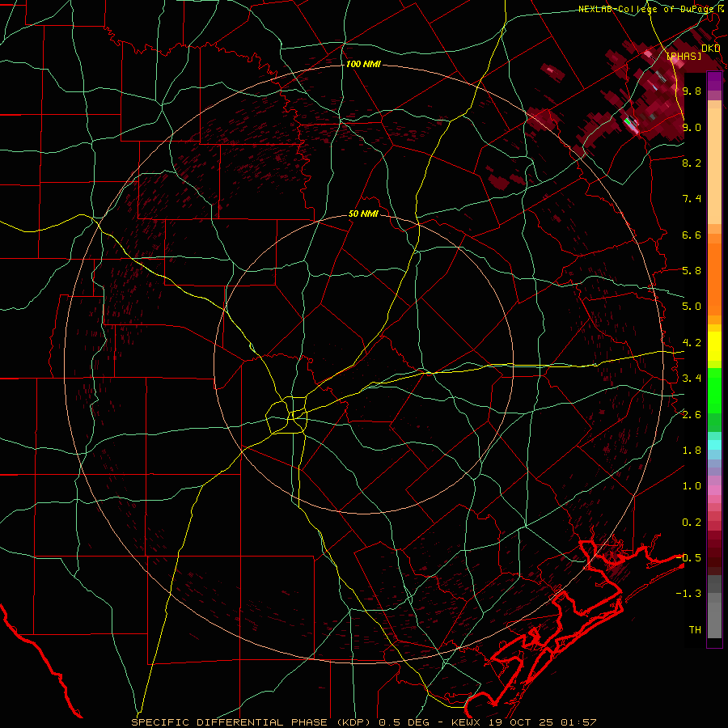The width and height of the screenshot is (728, 728).
Task: Select the cyan color bar segment
Action: pyautogui.click(x=714, y=445)
